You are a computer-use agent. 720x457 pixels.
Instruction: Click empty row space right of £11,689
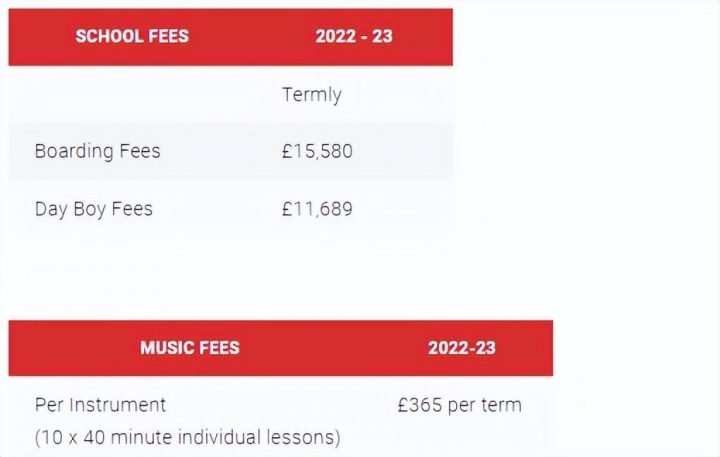click(410, 209)
